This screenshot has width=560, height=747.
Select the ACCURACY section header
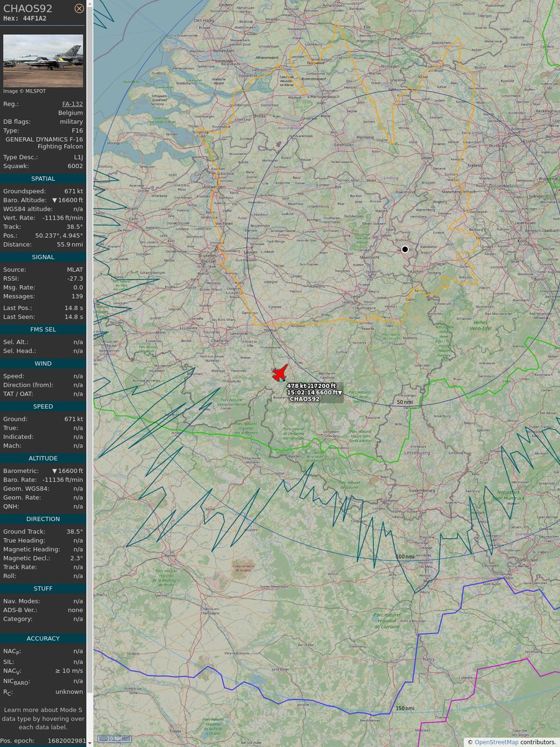click(44, 638)
